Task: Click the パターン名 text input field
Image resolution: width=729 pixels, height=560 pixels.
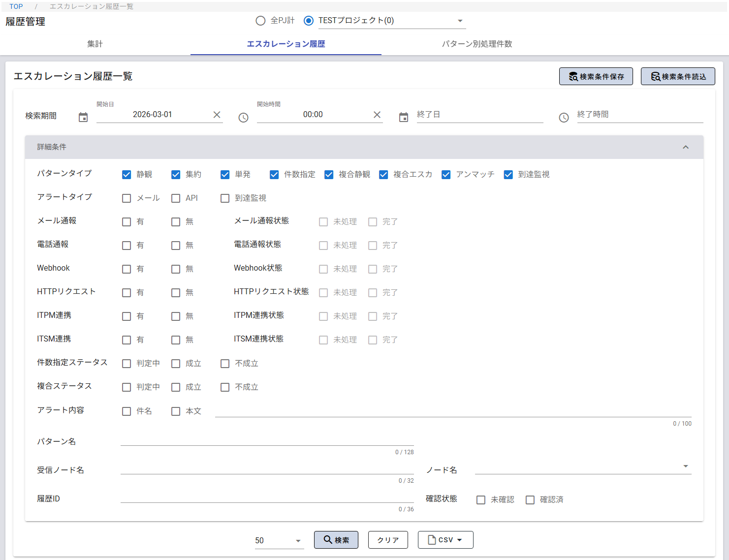Action: (267, 439)
